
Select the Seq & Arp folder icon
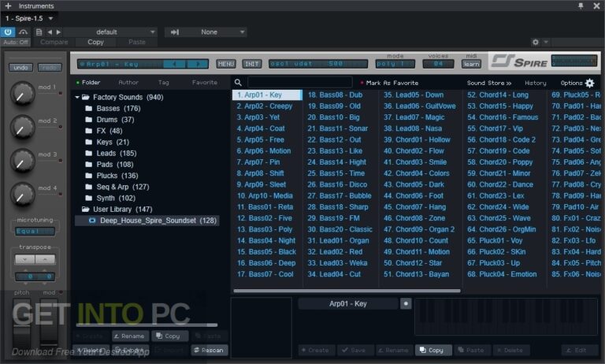pyautogui.click(x=88, y=187)
